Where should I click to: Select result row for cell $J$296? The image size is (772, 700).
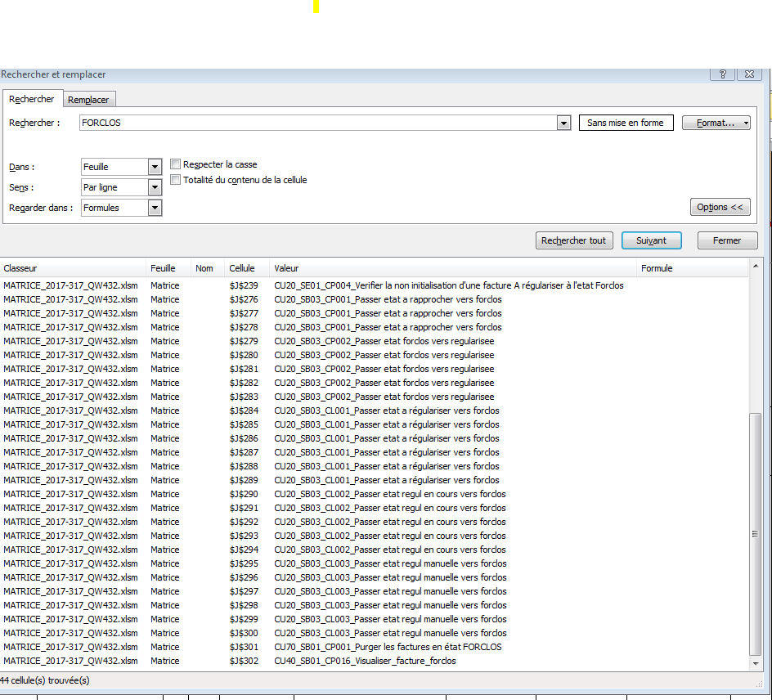(x=375, y=577)
